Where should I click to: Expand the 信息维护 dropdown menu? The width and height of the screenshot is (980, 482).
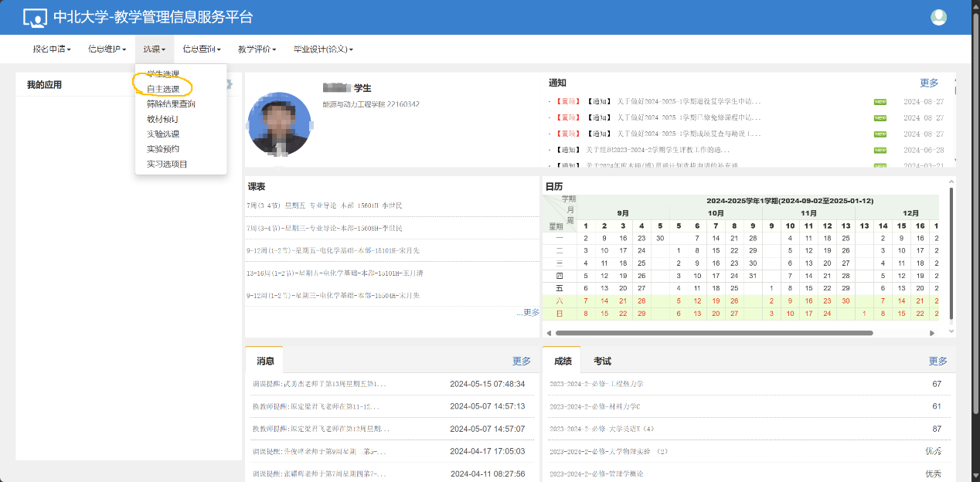[107, 49]
